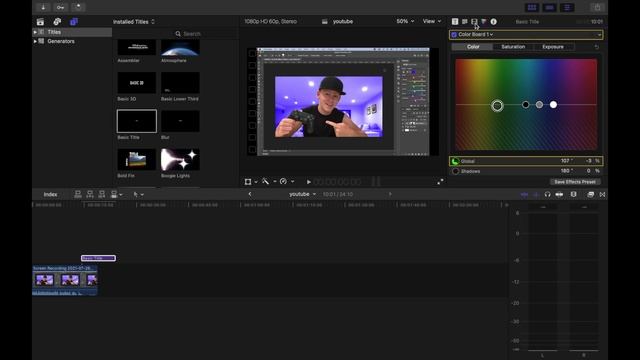Toggle the timeline panel visibility
Screen dimensions: 640x360
click(549, 7)
